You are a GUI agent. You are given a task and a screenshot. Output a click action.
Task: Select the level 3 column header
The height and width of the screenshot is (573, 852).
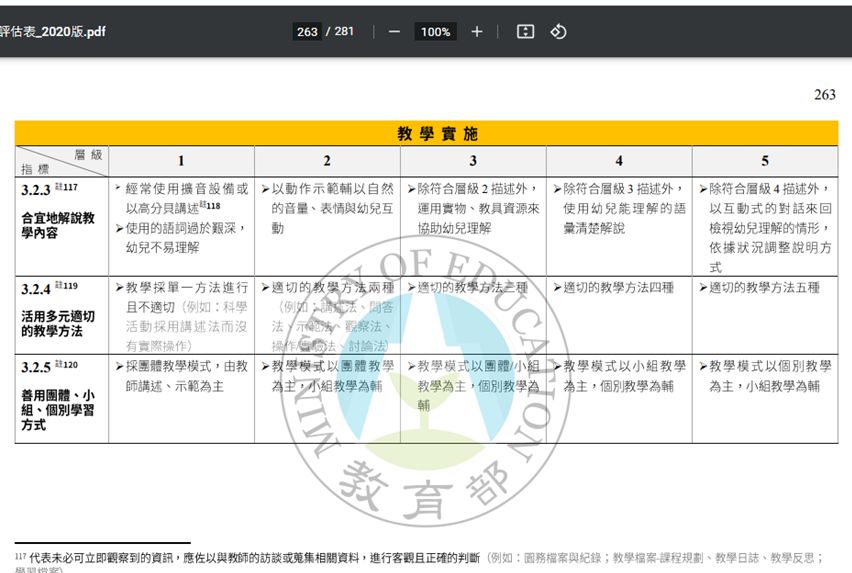(473, 161)
